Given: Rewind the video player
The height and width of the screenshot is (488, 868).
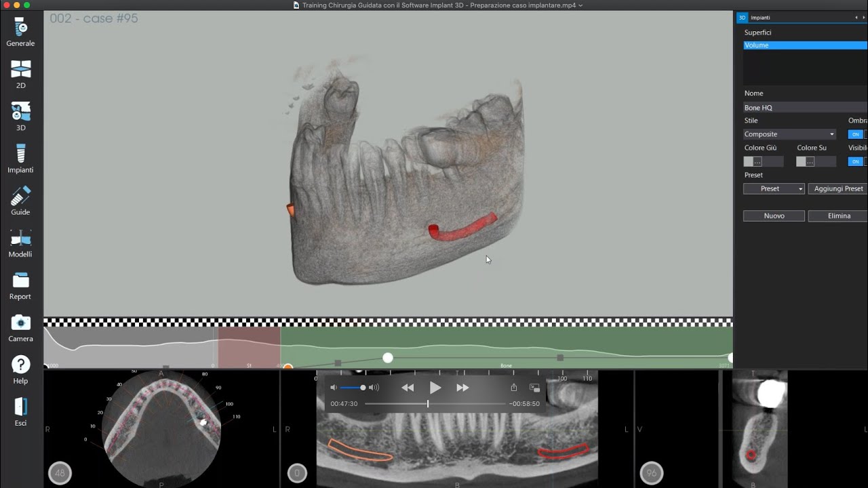Looking at the screenshot, I should click(x=408, y=388).
